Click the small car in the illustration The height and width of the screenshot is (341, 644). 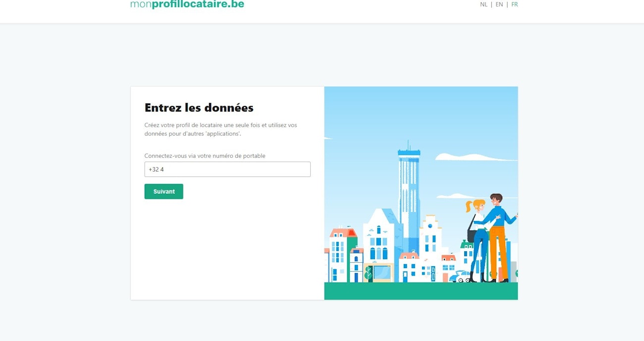461,277
